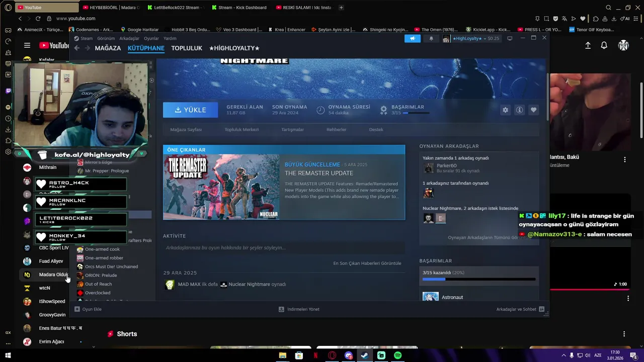Go back in Steam navigation
Viewport: 644px width, 362px height.
click(76, 48)
